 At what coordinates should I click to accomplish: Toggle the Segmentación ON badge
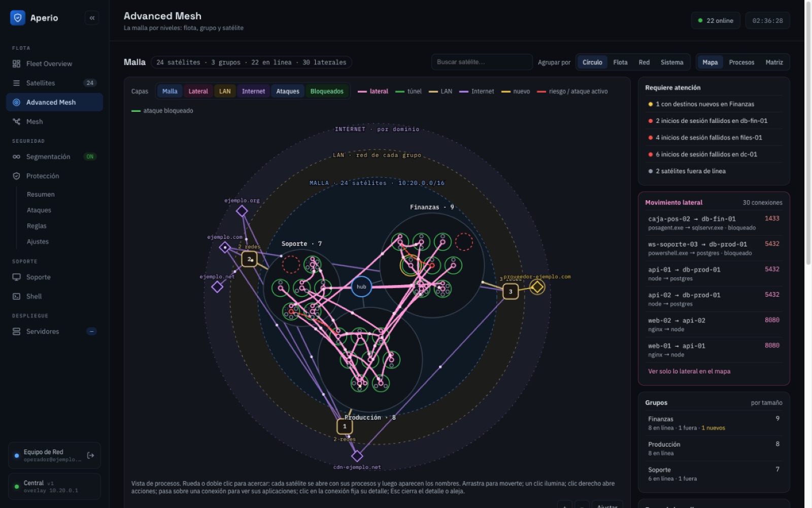90,156
